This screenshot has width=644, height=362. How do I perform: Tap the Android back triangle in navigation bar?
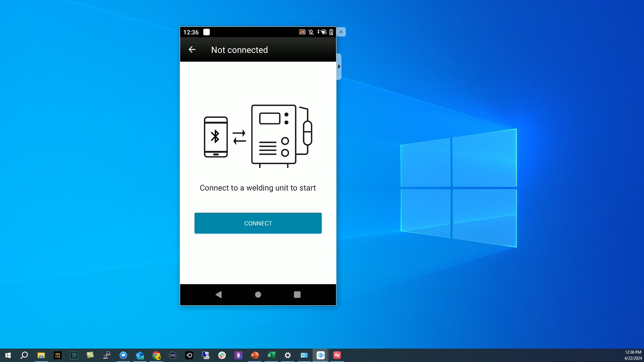click(x=219, y=295)
